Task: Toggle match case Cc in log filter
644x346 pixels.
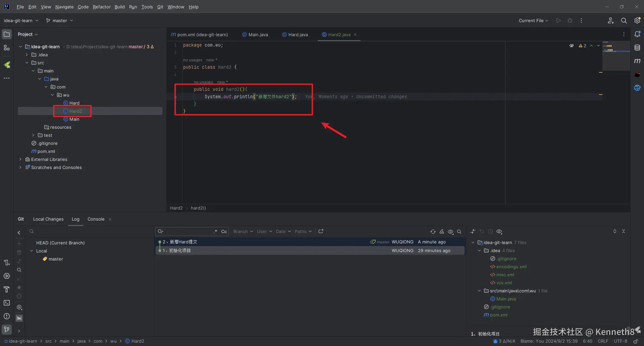Action: click(224, 231)
